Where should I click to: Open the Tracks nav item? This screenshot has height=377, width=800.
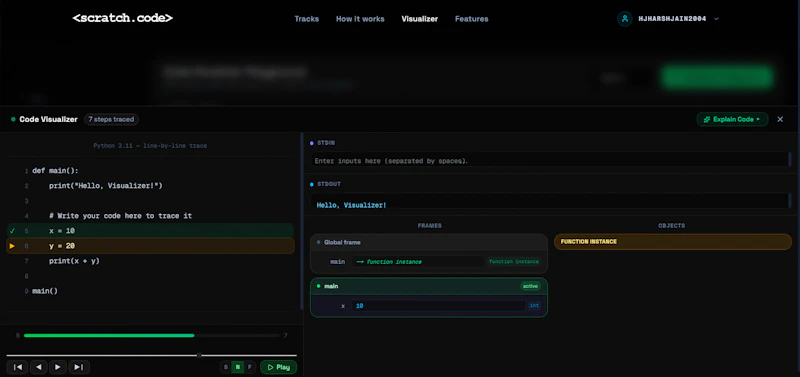point(307,19)
